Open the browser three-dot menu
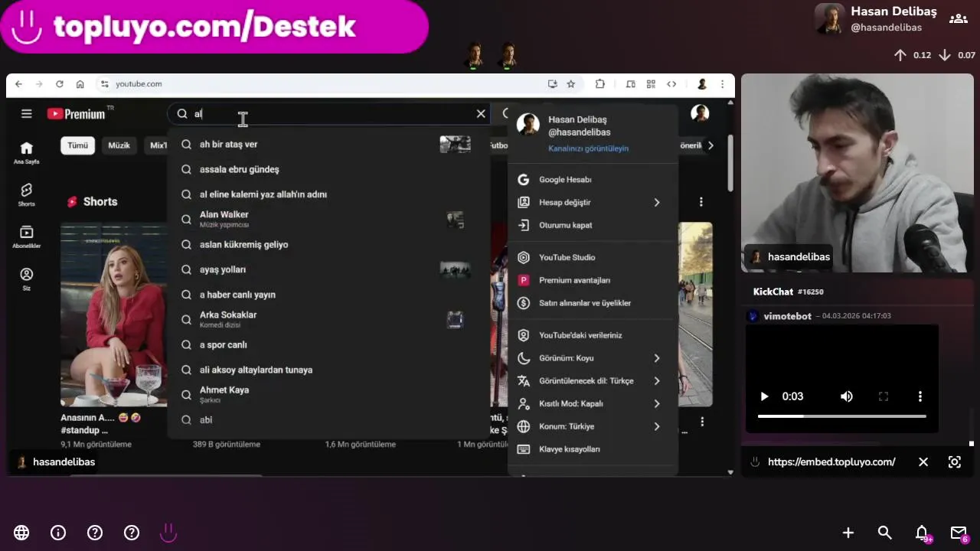This screenshot has width=980, height=551. (x=722, y=84)
